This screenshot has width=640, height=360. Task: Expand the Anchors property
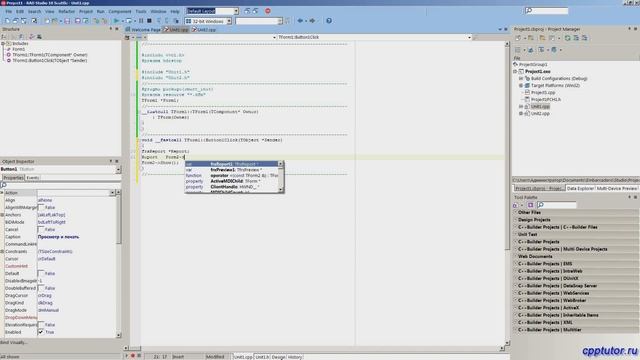tap(2, 215)
